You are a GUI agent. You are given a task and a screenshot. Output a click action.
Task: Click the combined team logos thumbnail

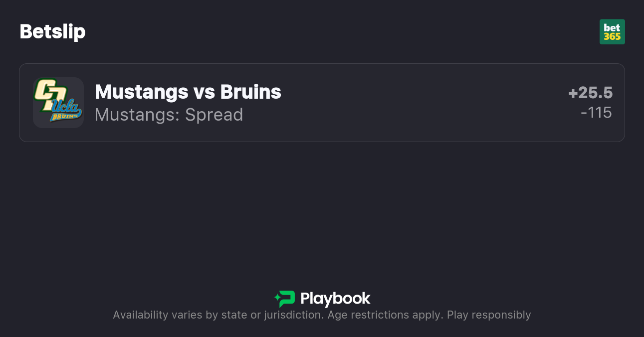(x=58, y=102)
